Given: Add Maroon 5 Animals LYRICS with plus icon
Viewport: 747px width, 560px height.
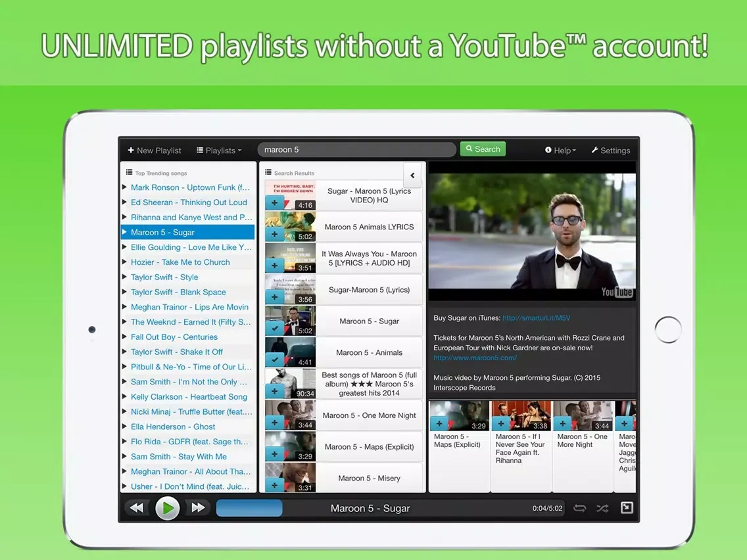Looking at the screenshot, I should tap(274, 234).
